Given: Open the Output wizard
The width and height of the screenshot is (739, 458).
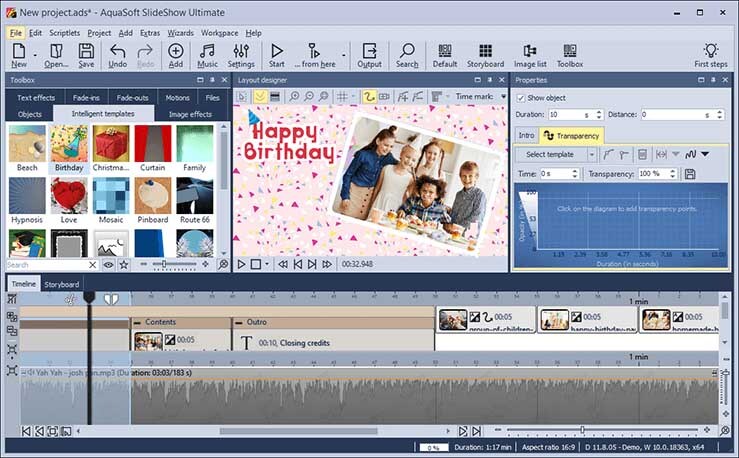Looking at the screenshot, I should (369, 56).
